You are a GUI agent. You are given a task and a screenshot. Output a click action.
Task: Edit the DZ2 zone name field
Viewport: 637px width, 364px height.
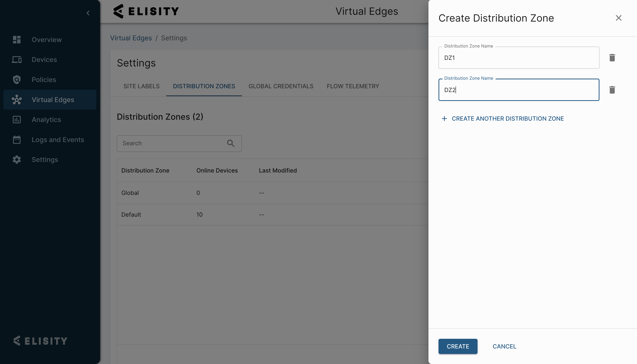(519, 90)
